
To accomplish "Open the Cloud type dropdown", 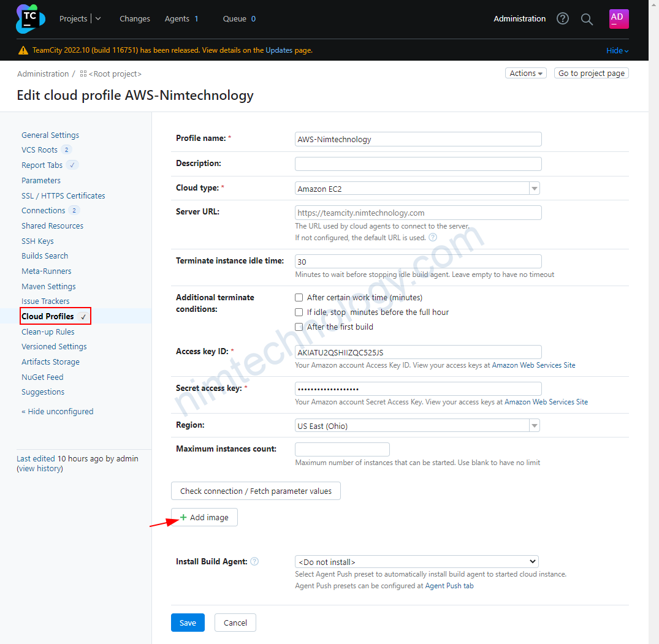I will (417, 189).
